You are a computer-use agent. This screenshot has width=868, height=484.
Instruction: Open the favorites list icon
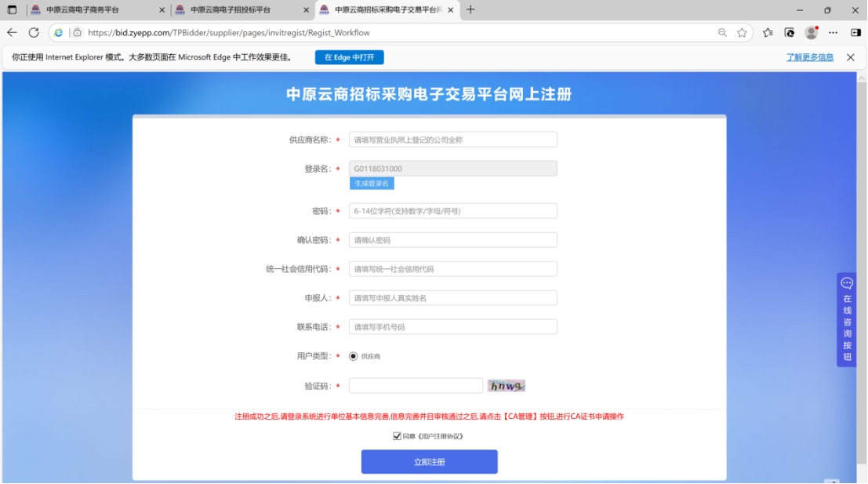768,33
